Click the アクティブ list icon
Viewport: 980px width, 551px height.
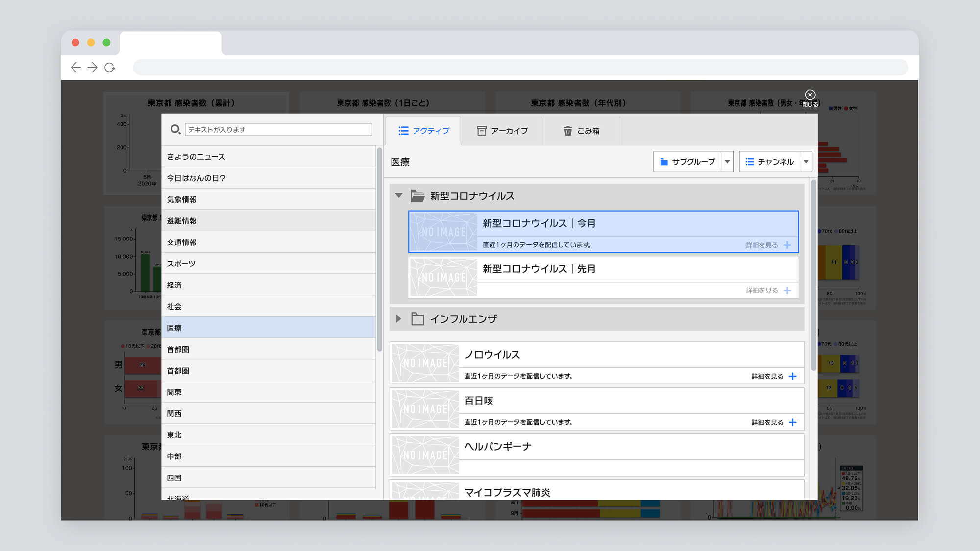(403, 131)
